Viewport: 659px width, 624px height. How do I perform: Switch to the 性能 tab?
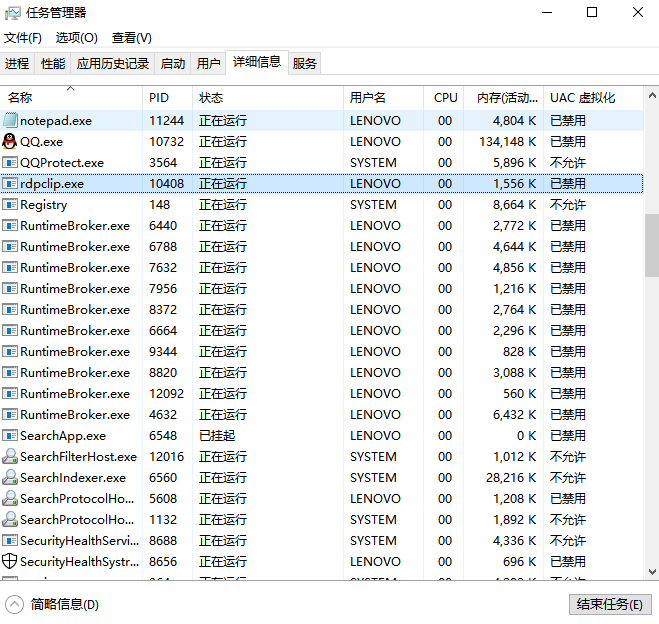(53, 63)
